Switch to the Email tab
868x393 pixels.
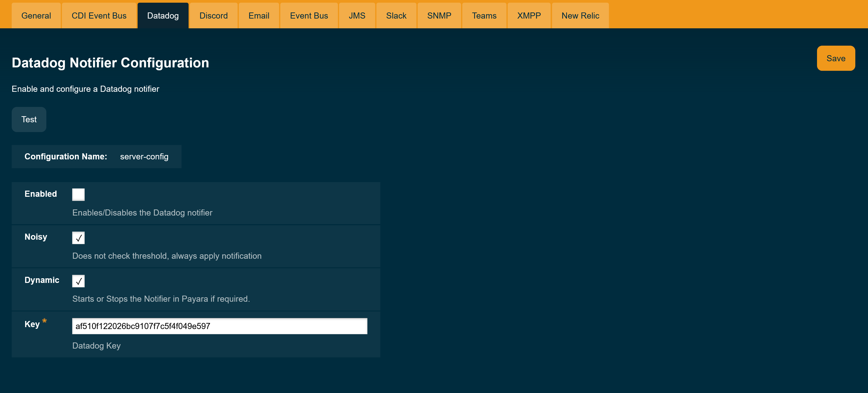coord(259,15)
